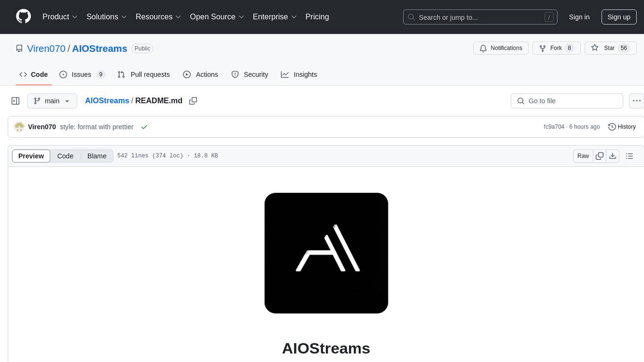Expand the Solutions menu
The image size is (644, 362).
(107, 17)
